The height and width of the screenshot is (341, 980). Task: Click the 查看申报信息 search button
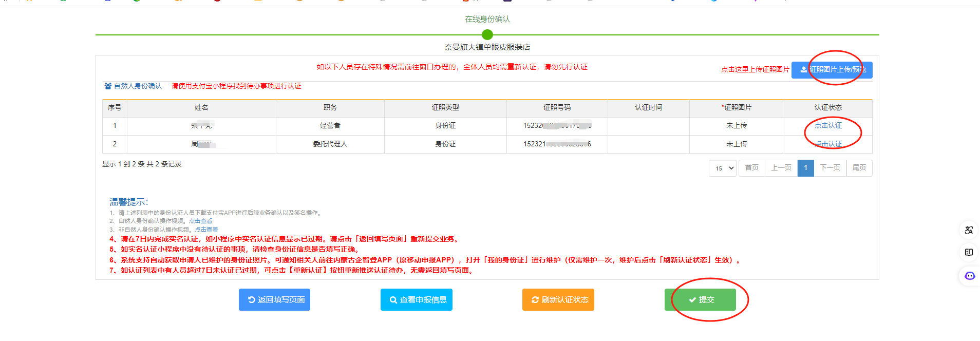tap(416, 300)
